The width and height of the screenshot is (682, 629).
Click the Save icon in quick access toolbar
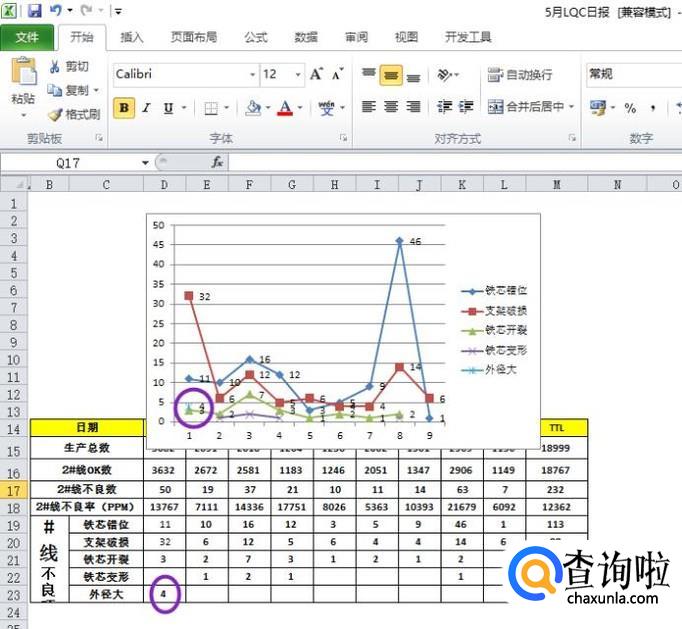click(34, 10)
